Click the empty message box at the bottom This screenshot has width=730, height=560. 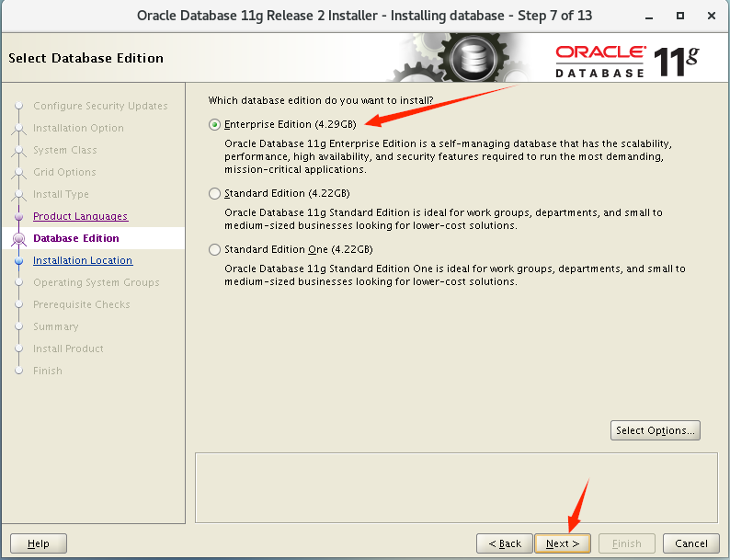tap(456, 488)
